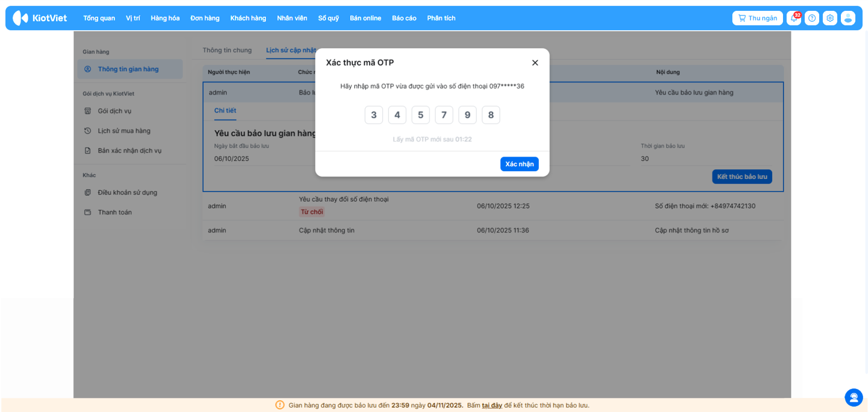Click the second OTP digit box showing 4
Image resolution: width=868 pixels, height=412 pixels.
coord(397,115)
